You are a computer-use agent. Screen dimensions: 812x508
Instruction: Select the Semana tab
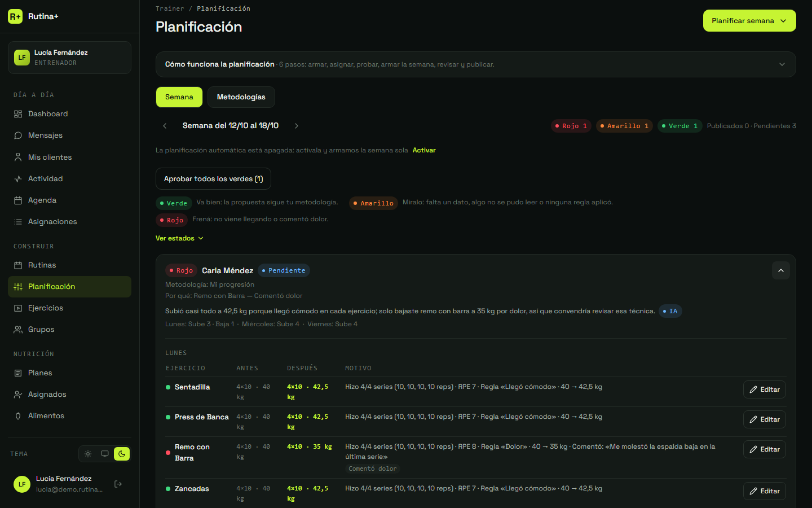pos(179,97)
